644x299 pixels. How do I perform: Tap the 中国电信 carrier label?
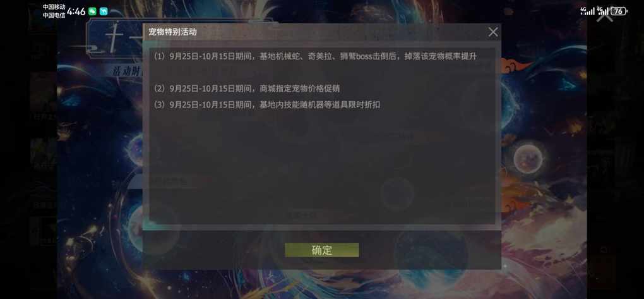coord(54,16)
